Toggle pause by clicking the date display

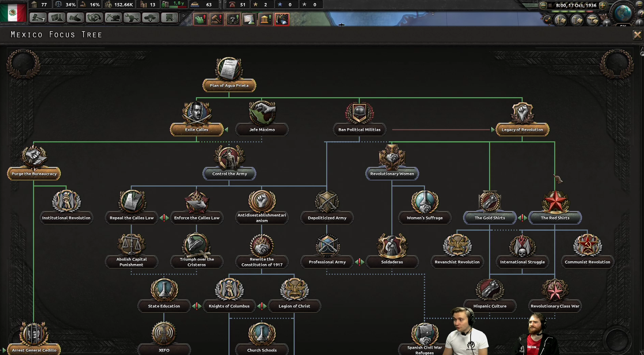click(x=576, y=5)
